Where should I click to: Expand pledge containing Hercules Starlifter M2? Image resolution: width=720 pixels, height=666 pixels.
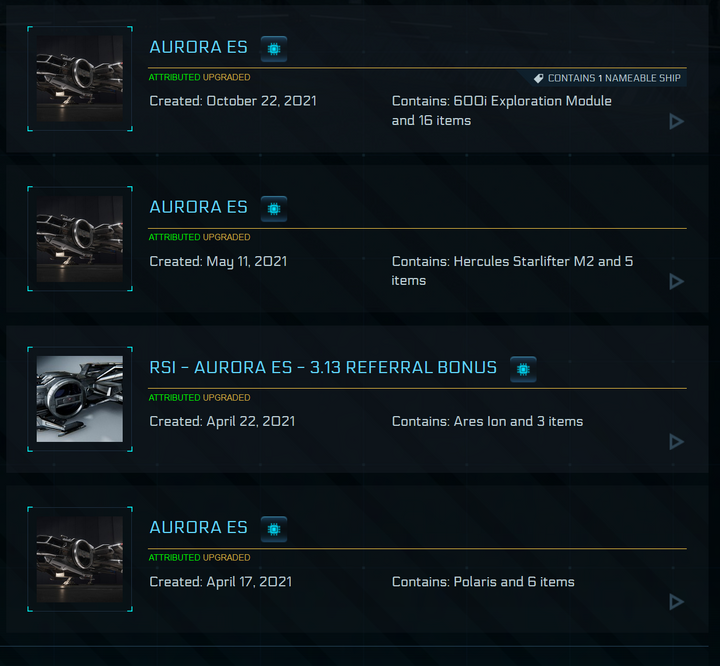(676, 282)
